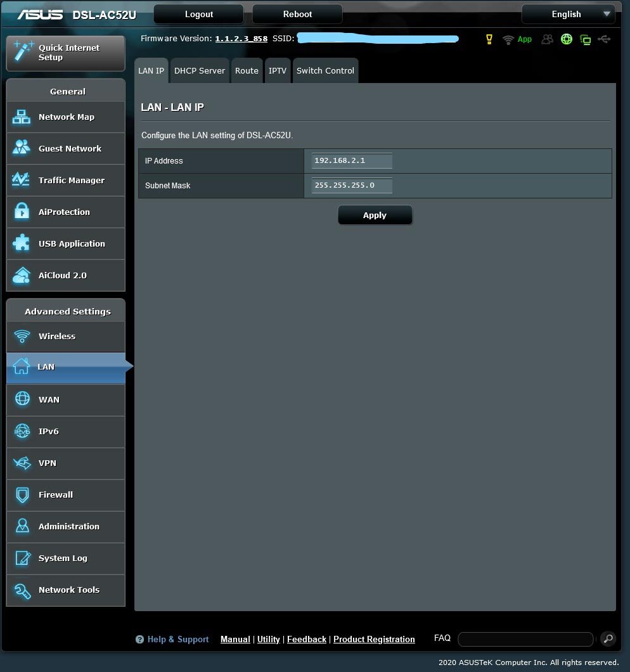Viewport: 630px width, 672px height.
Task: Click the USB Application puzzle icon
Action: coord(22,243)
